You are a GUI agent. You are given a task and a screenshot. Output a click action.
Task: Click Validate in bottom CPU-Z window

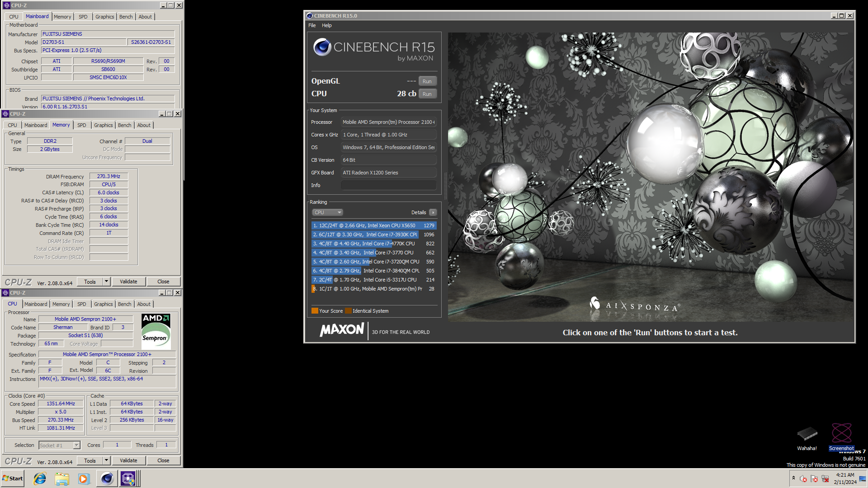tap(128, 460)
